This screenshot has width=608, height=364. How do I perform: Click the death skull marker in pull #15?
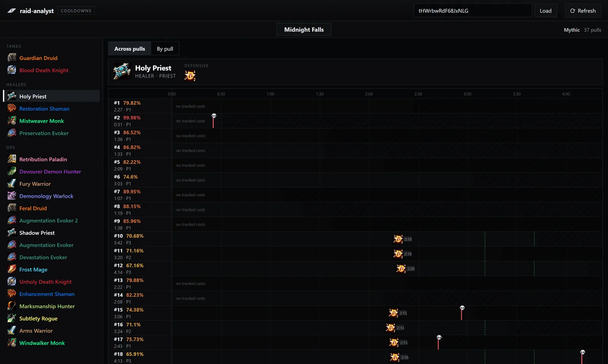pyautogui.click(x=462, y=308)
